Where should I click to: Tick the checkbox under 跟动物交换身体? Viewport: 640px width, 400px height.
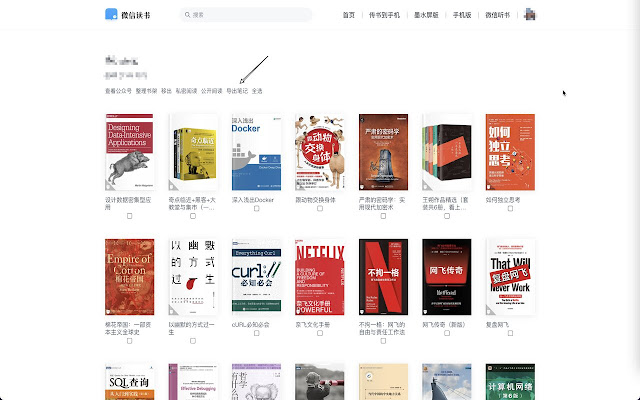(320, 209)
